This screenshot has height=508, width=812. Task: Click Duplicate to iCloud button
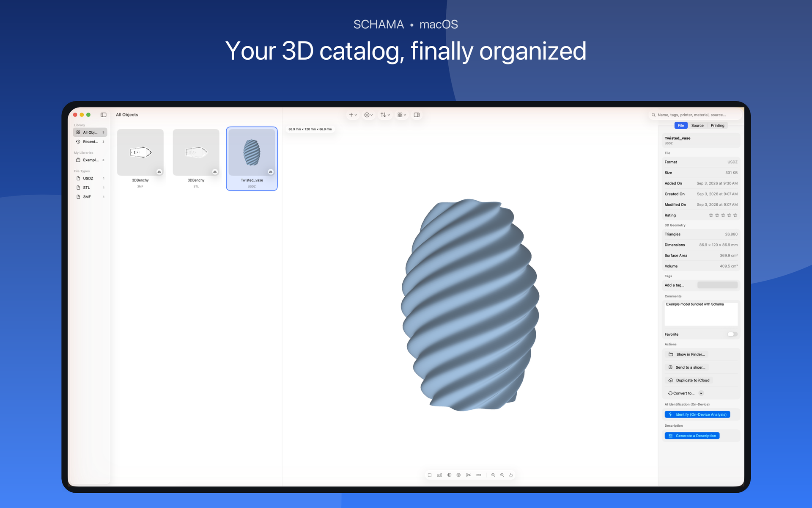(689, 380)
